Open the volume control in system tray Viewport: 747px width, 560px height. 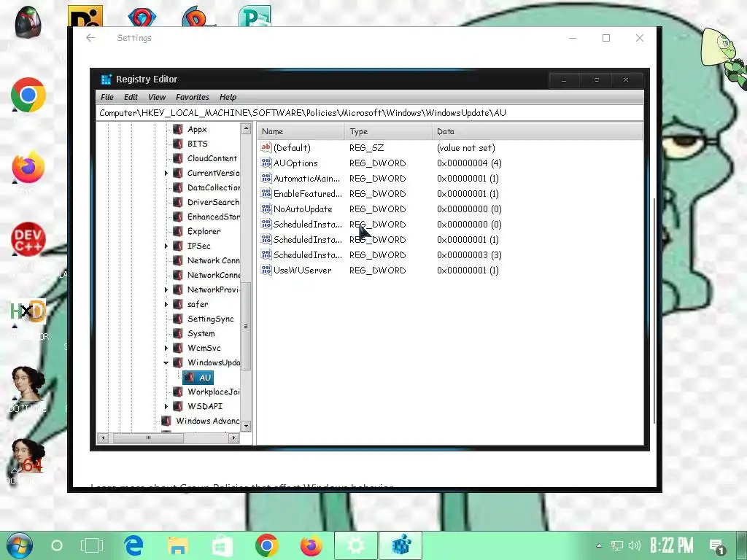coord(634,545)
